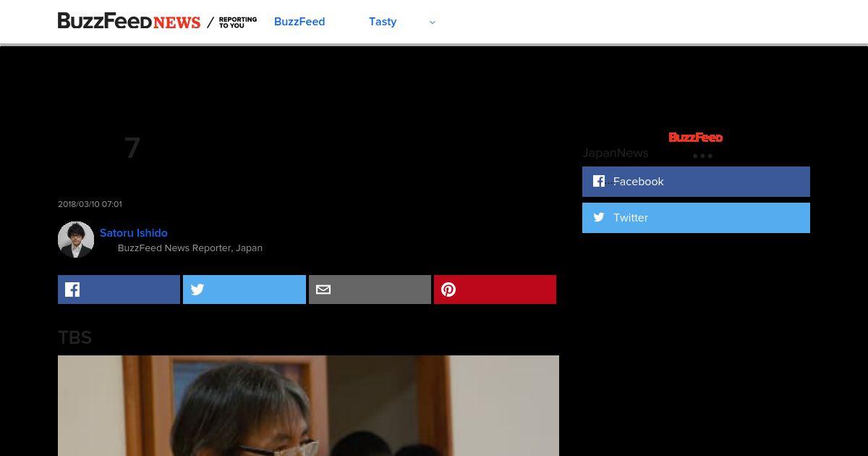Viewport: 868px width, 456px height.
Task: Pin the article with Pinterest button
Action: point(495,290)
